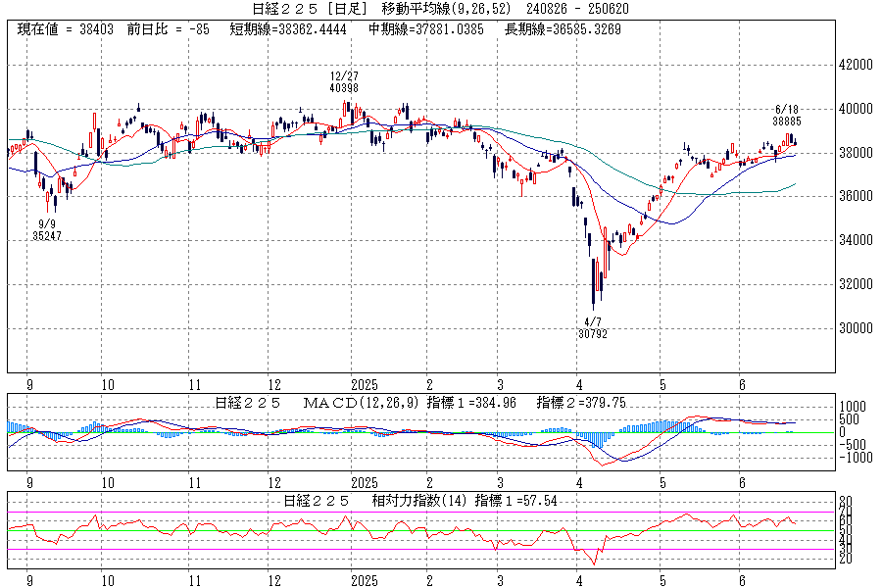Click the 9/9 low annotation 35247
882x588 pixels.
click(47, 235)
